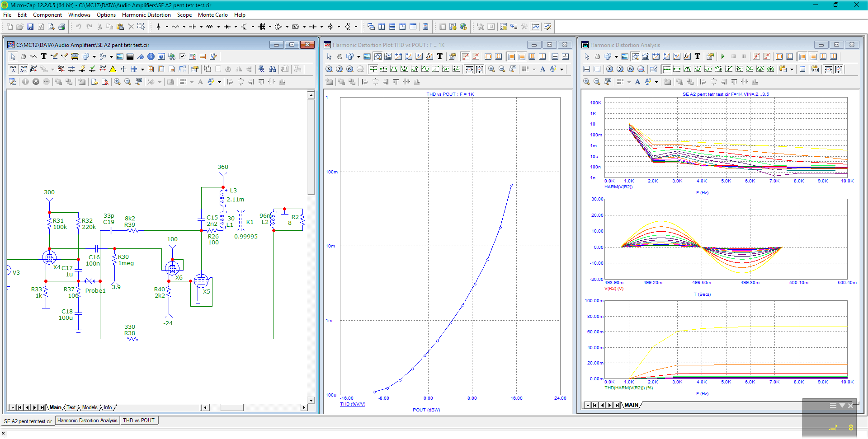Toggle Grid Text display in schematic toolbar
868x439 pixels.
(x=13, y=69)
